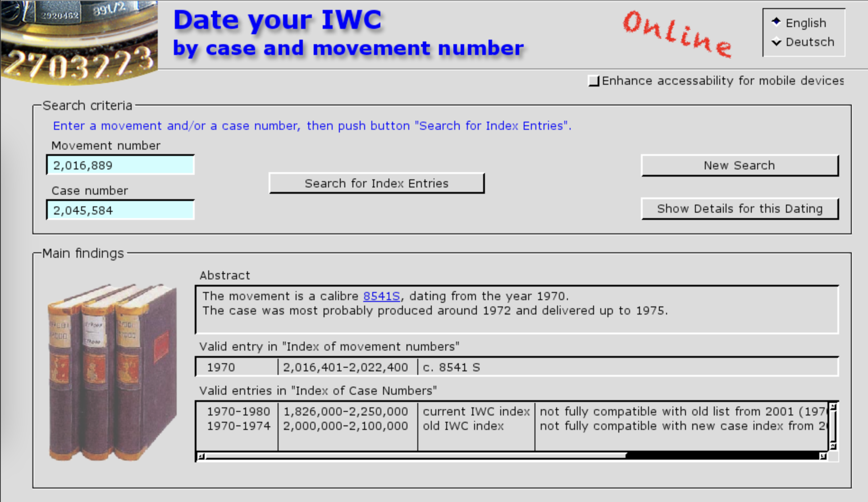868x502 pixels.
Task: Enable accessibility for mobile devices checkbox
Action: tap(594, 81)
